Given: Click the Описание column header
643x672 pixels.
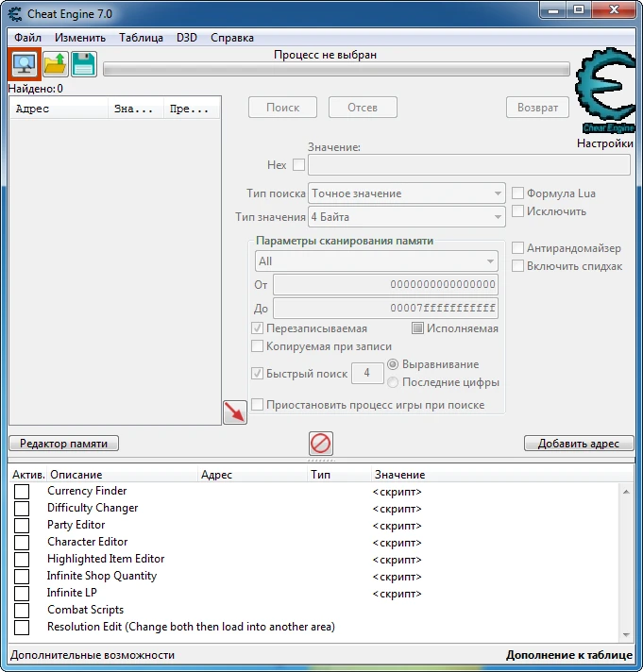Looking at the screenshot, I should [x=122, y=475].
